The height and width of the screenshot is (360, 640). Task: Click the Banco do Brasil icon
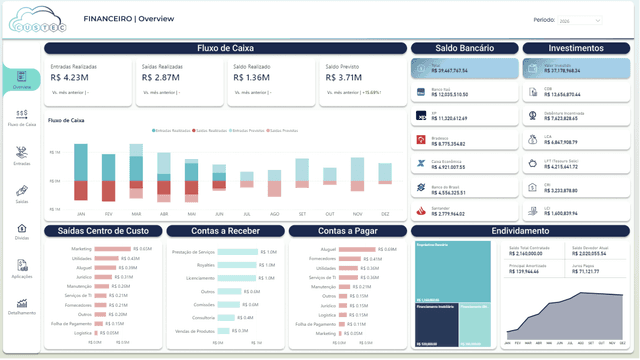421,187
